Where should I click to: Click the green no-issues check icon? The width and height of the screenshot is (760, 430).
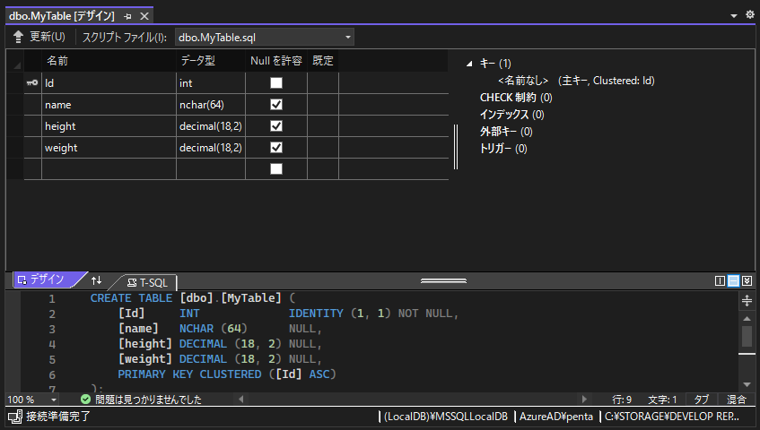pos(86,399)
